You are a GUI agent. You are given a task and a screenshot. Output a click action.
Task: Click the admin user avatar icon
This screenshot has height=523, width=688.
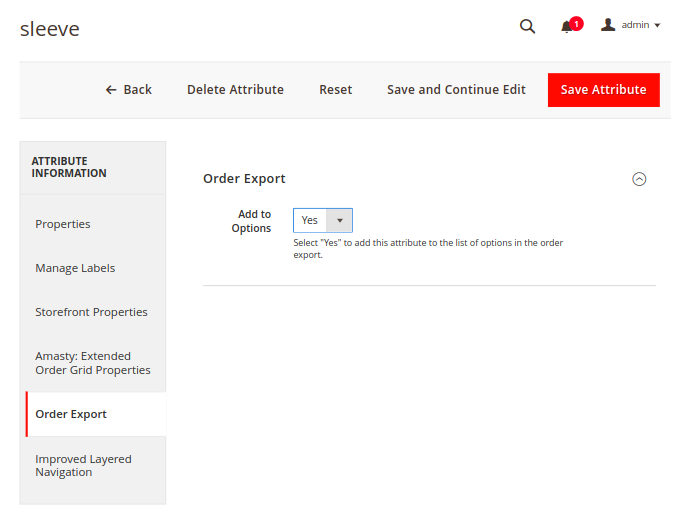click(608, 25)
